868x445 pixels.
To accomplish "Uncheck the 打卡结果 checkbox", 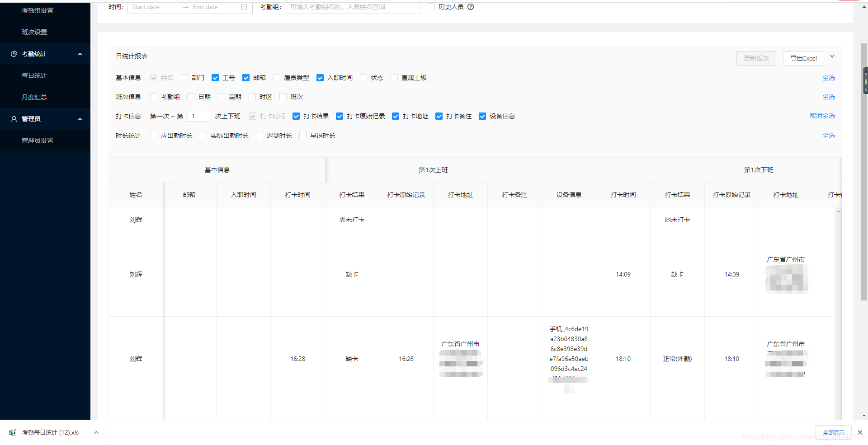I will (296, 116).
